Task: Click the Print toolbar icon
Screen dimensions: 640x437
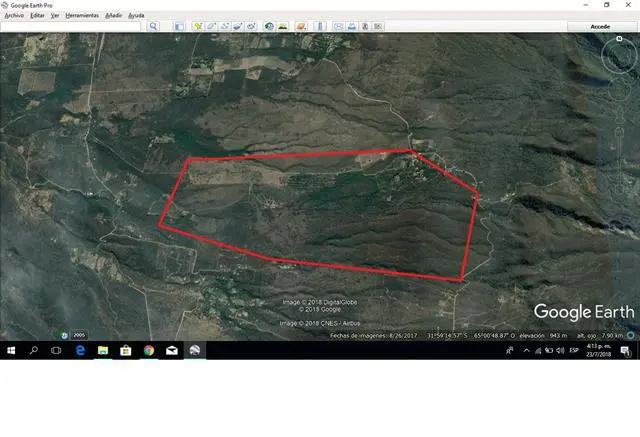Action: click(351, 27)
